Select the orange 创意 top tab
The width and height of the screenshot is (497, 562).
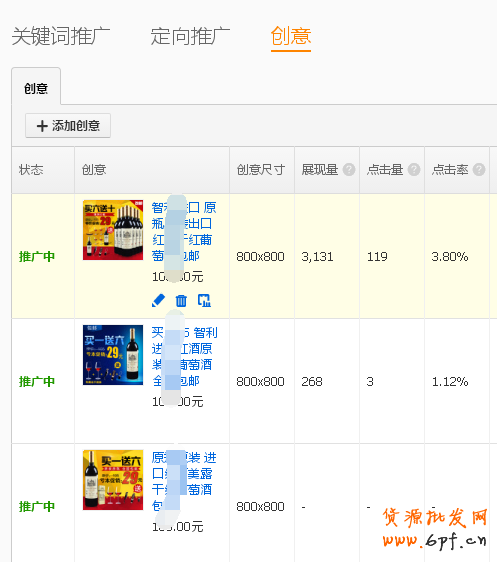(291, 36)
